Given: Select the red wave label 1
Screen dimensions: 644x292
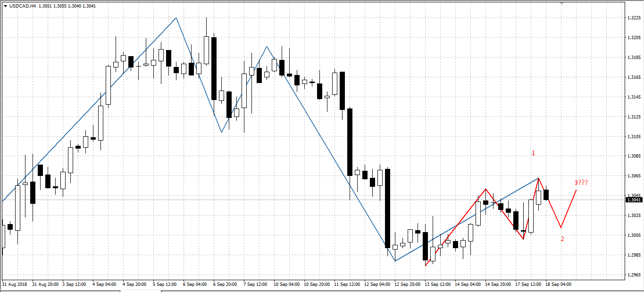Looking at the screenshot, I should tap(533, 153).
